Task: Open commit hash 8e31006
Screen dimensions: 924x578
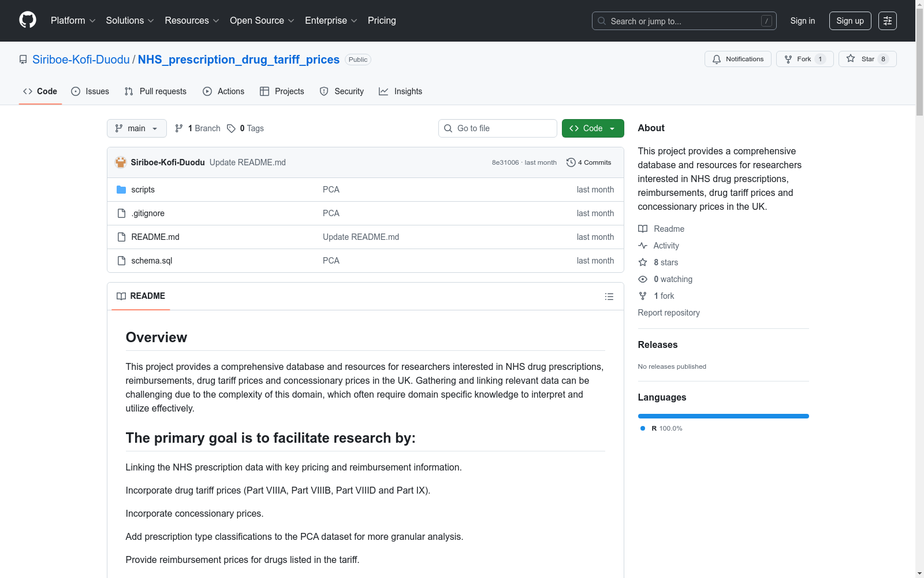Action: click(505, 162)
